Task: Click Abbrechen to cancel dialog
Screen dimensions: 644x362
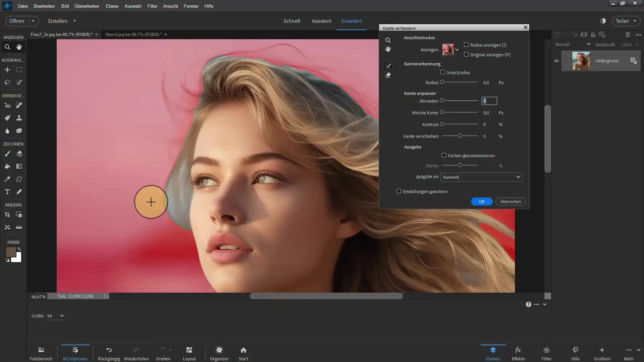Action: tap(511, 201)
